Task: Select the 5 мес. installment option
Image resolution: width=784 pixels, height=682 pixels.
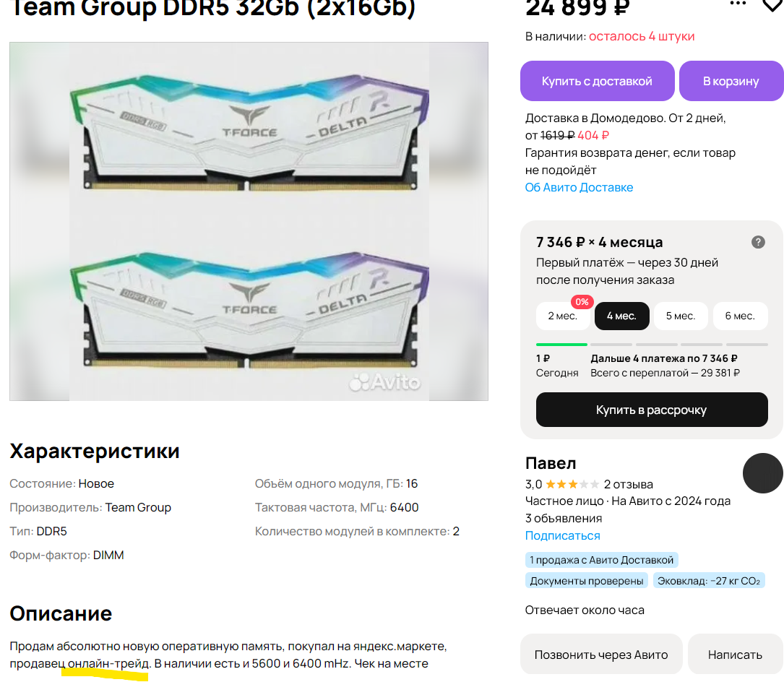Action: pyautogui.click(x=681, y=316)
